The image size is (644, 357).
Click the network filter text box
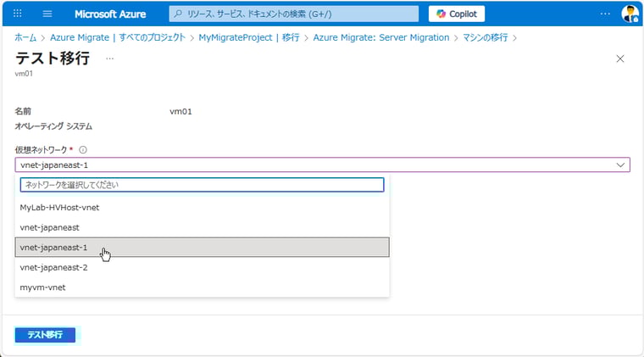tap(202, 185)
